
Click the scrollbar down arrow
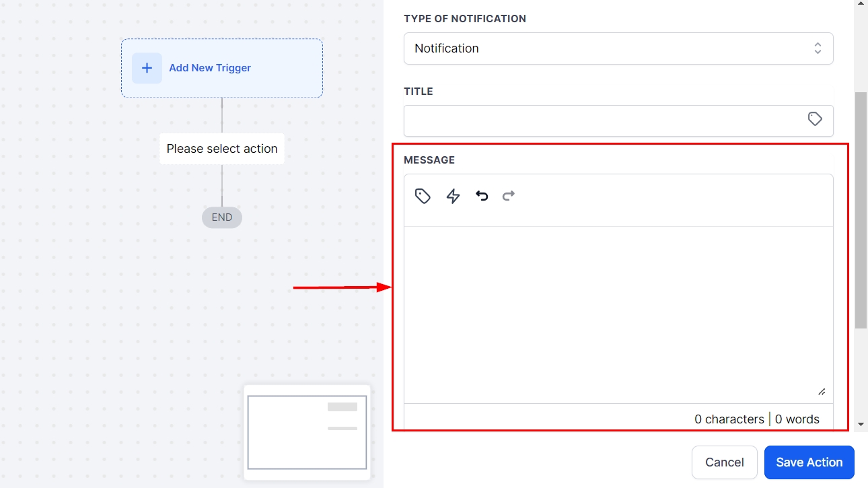pos(861,425)
